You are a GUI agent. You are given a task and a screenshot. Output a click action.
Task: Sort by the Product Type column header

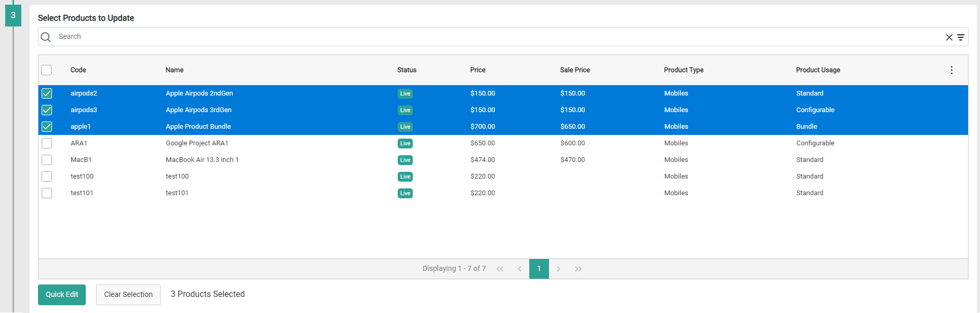(x=684, y=70)
